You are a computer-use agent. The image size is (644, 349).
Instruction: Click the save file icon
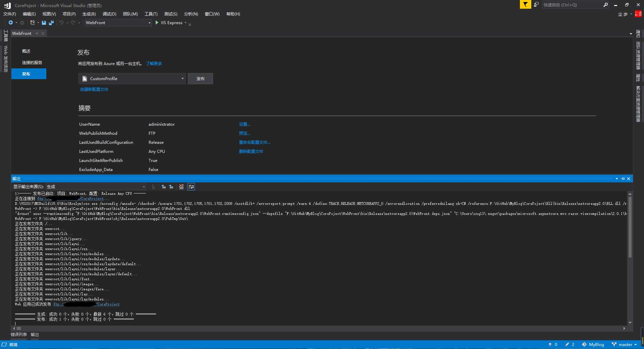click(x=44, y=22)
